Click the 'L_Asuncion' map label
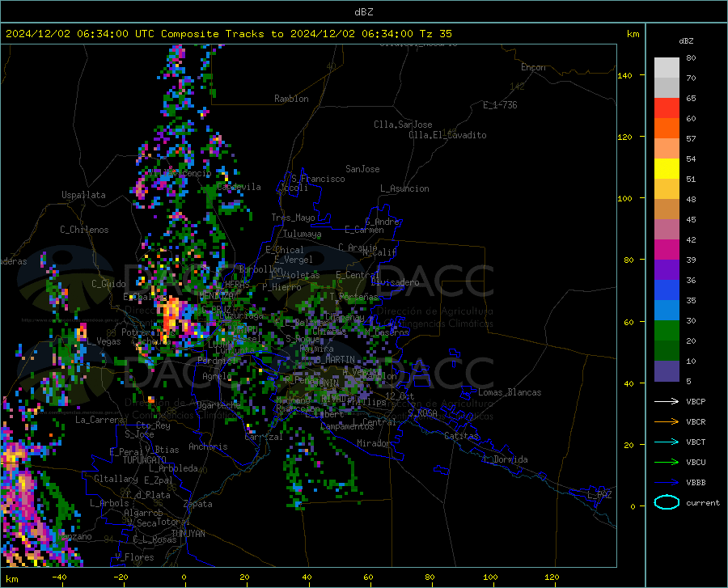Viewport: 728px width, 588px height. coord(404,188)
